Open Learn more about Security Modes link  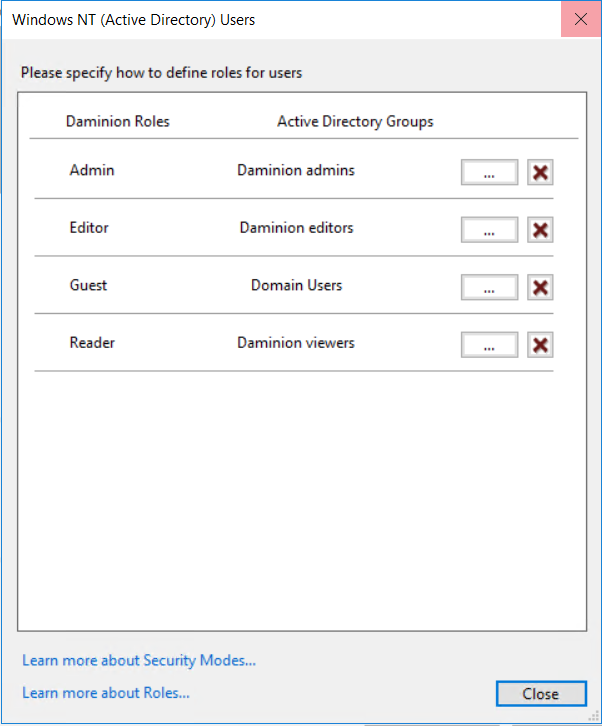[139, 660]
